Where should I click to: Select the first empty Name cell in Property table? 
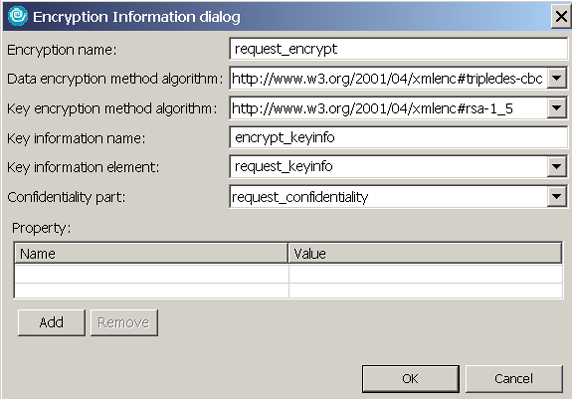(x=151, y=274)
